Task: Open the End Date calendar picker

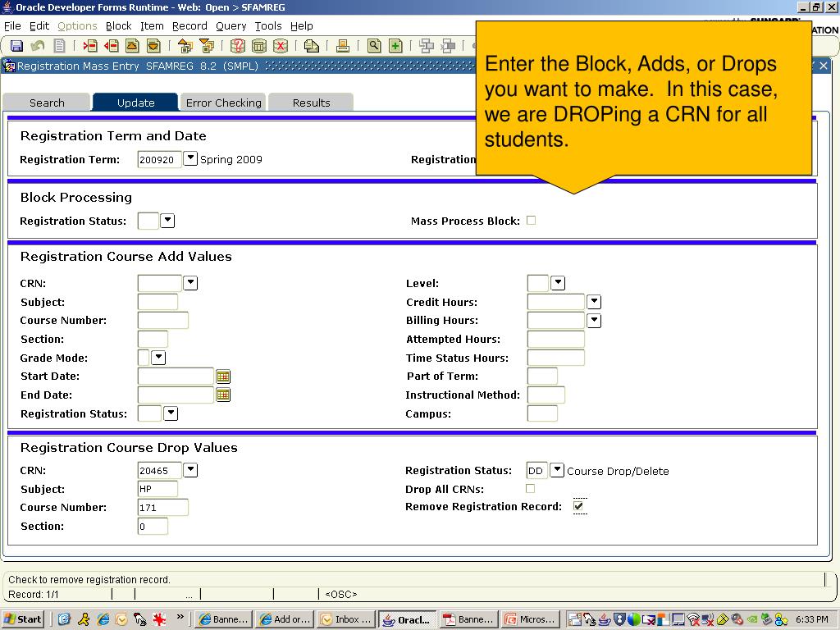Action: point(223,395)
